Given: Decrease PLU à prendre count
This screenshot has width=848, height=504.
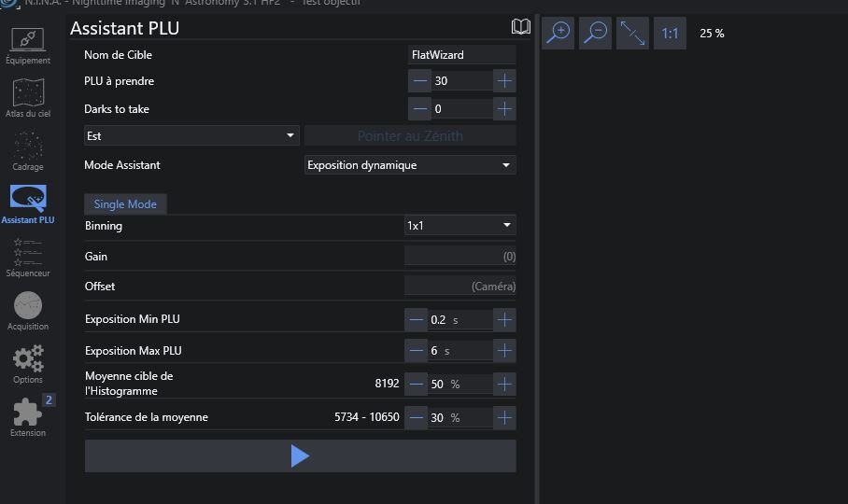Looking at the screenshot, I should pyautogui.click(x=419, y=81).
